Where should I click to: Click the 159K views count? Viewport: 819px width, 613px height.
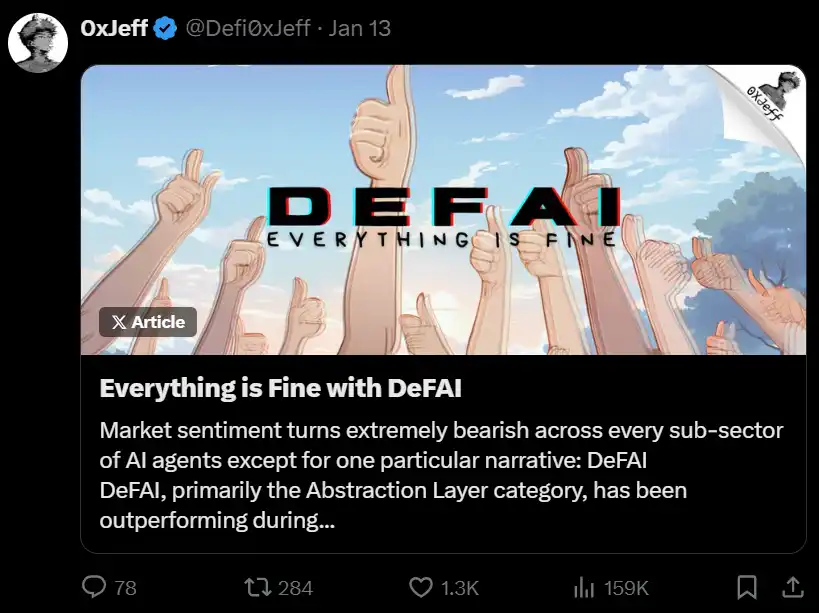[626, 588]
